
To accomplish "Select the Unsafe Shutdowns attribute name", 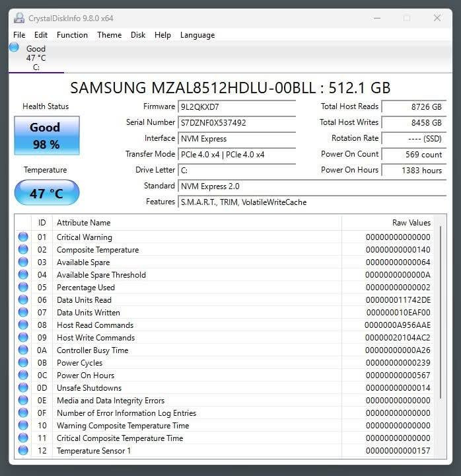I will (x=89, y=388).
